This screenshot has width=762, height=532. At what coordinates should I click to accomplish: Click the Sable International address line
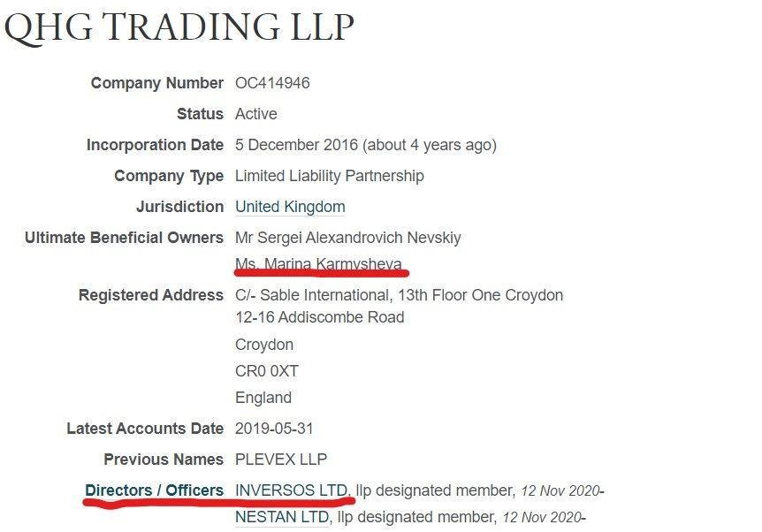coord(399,295)
